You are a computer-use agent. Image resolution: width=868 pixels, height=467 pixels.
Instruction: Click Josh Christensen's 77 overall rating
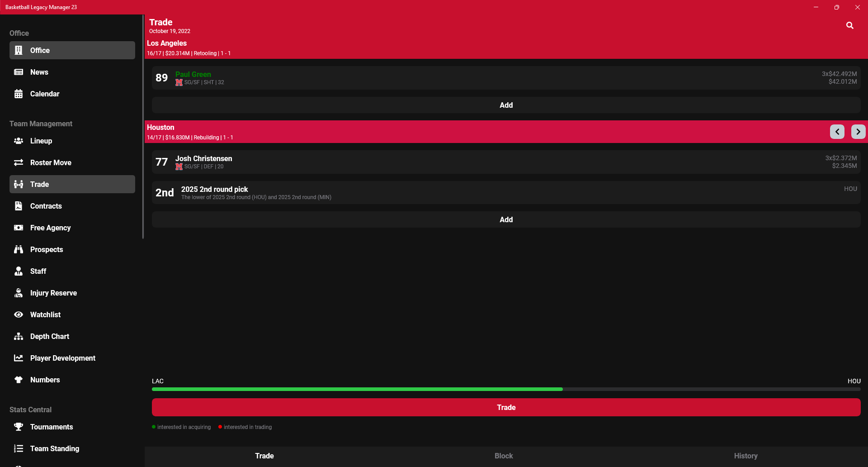(161, 162)
